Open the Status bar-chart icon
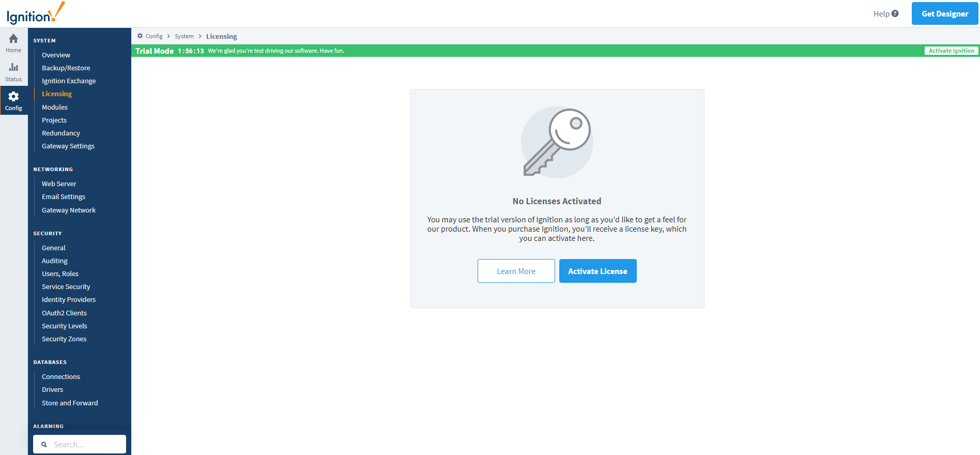 pyautogui.click(x=13, y=68)
